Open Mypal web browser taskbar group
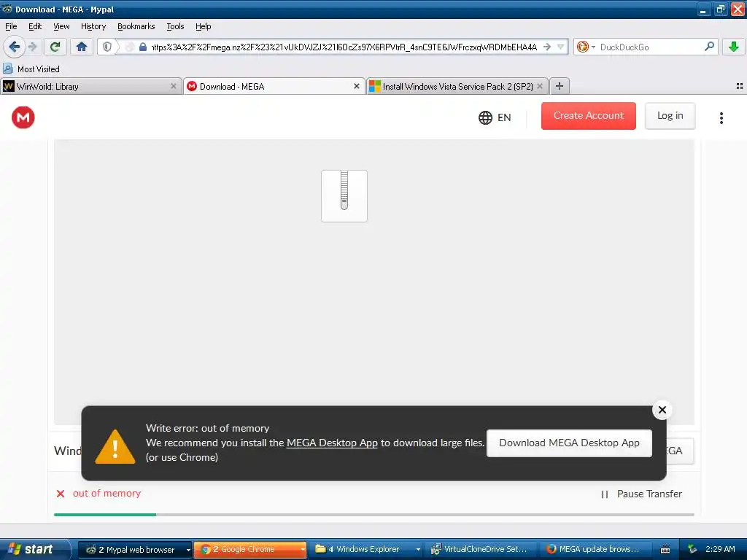This screenshot has height=560, width=747. click(x=135, y=549)
